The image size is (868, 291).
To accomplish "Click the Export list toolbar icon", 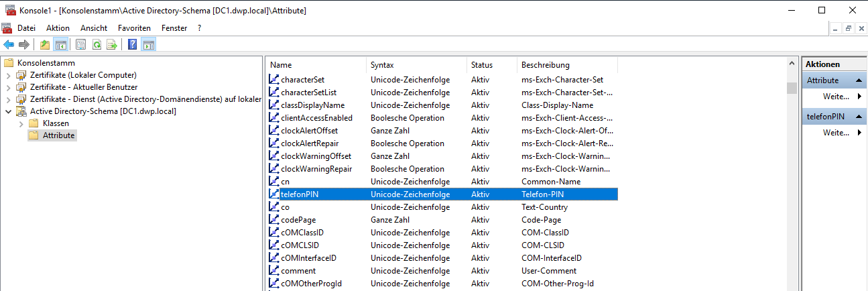I will coord(112,45).
